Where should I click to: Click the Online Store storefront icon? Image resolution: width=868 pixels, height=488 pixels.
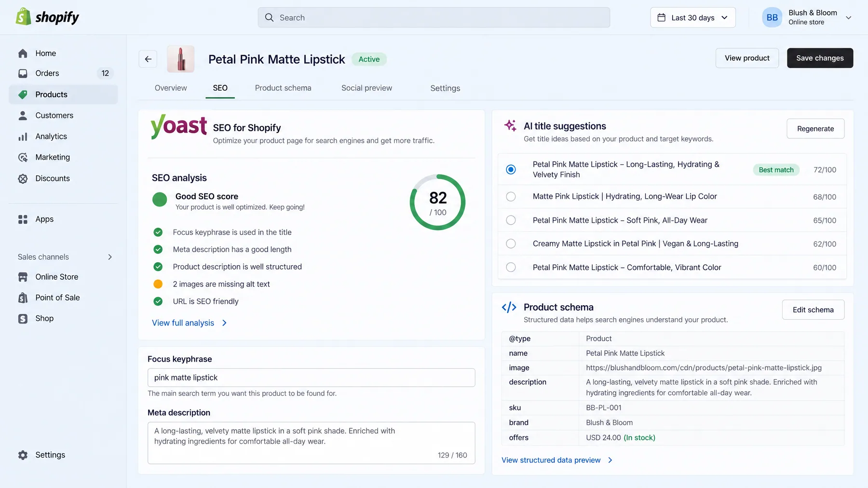pyautogui.click(x=23, y=277)
